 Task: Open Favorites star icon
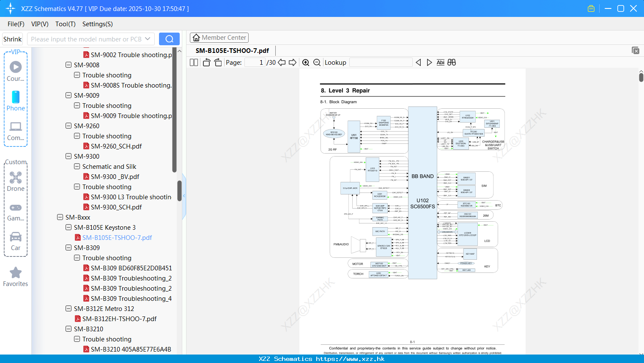[x=16, y=277]
